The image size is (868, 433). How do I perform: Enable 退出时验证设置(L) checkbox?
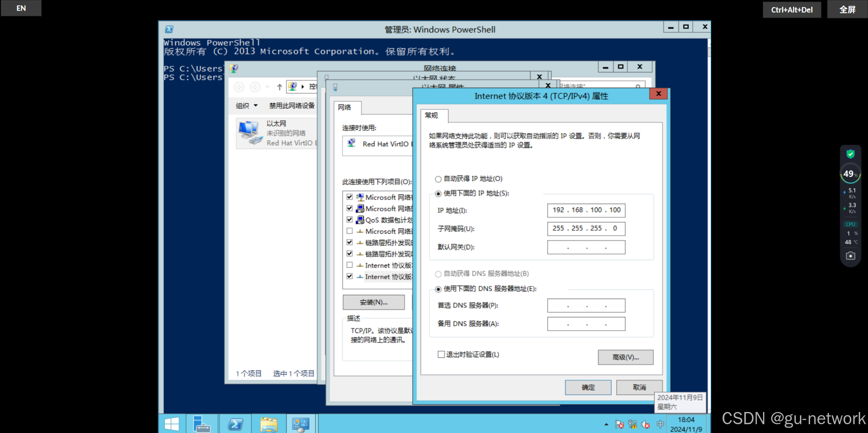(x=441, y=354)
